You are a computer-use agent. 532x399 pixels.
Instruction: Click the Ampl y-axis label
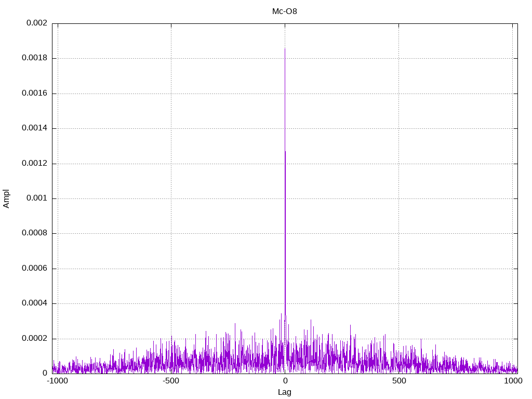6,198
